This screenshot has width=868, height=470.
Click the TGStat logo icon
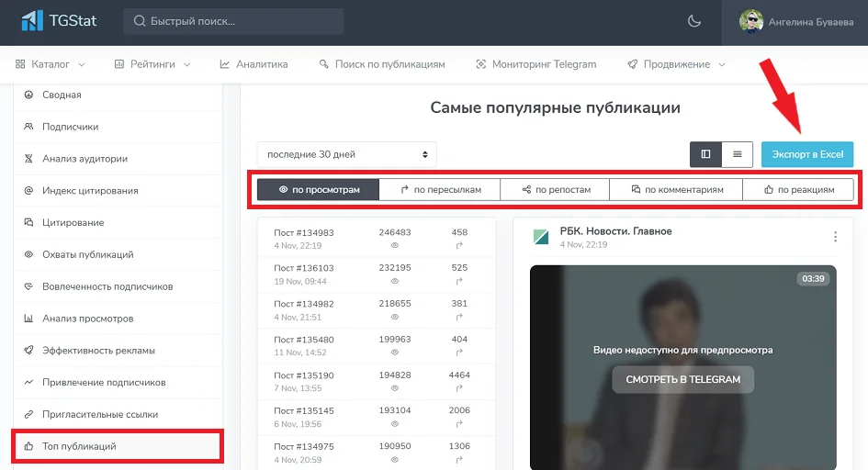pyautogui.click(x=33, y=20)
